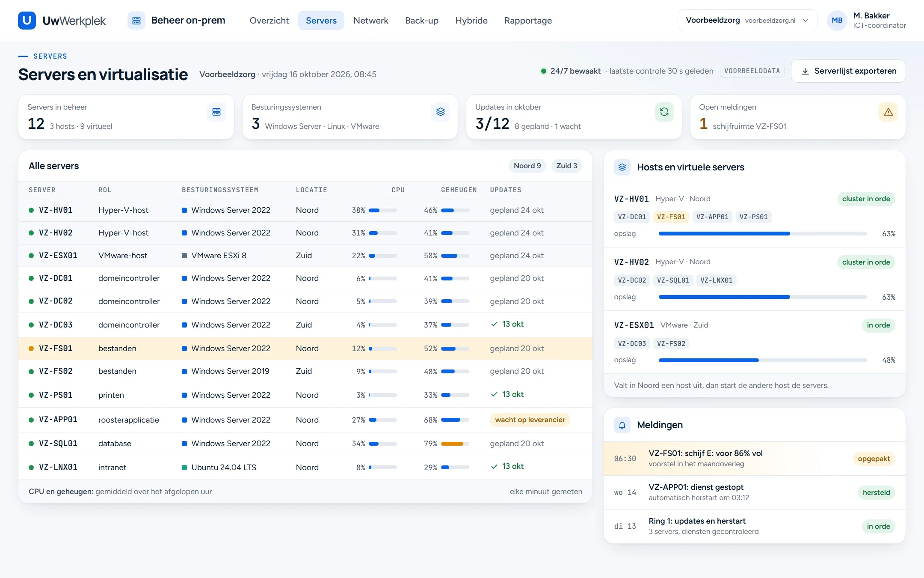Filter by the Noord 9 location chip

click(527, 166)
